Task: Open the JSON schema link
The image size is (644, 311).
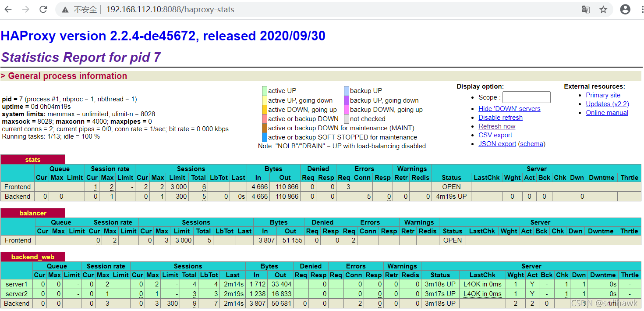Action: pos(531,144)
